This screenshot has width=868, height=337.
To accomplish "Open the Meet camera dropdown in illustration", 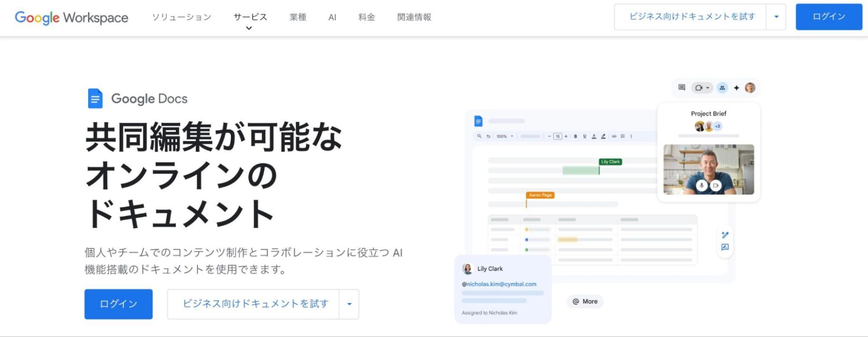I will point(702,88).
